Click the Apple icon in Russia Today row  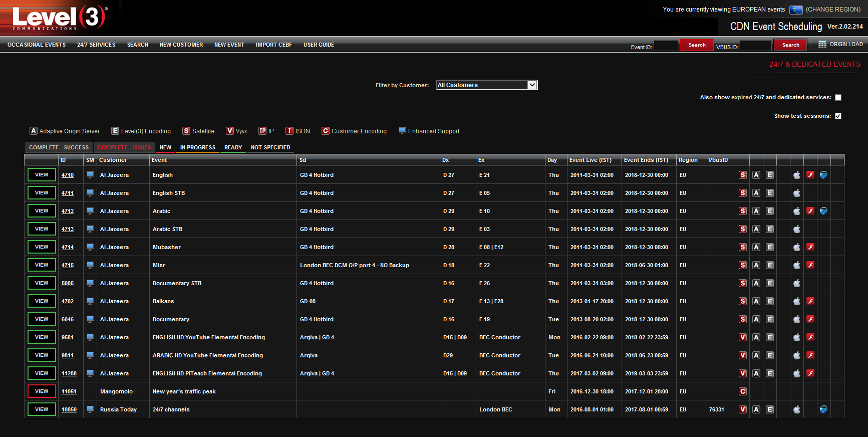coord(797,409)
